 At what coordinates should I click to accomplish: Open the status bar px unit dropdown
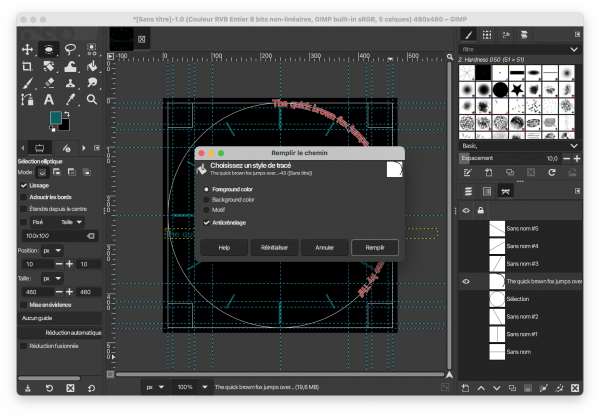[155, 387]
